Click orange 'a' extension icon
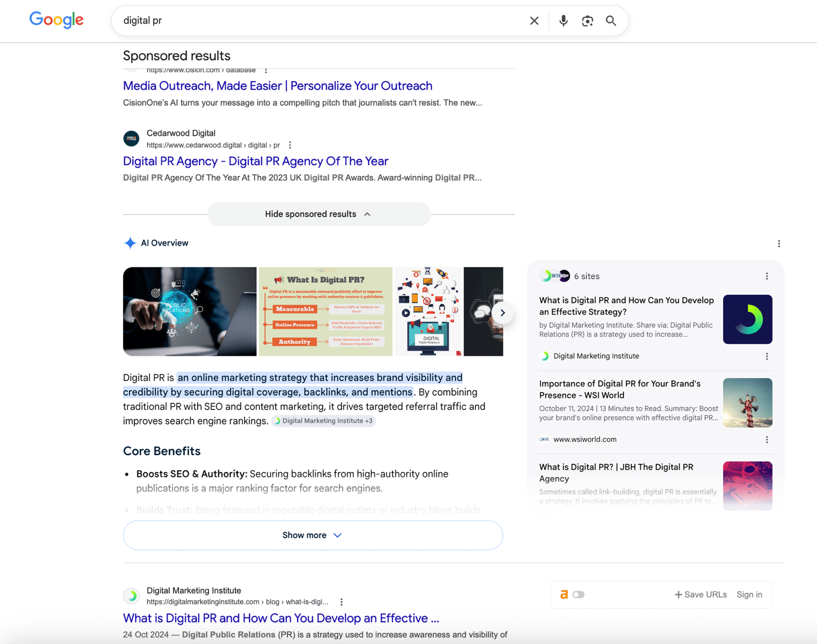The height and width of the screenshot is (644, 817). [x=564, y=594]
